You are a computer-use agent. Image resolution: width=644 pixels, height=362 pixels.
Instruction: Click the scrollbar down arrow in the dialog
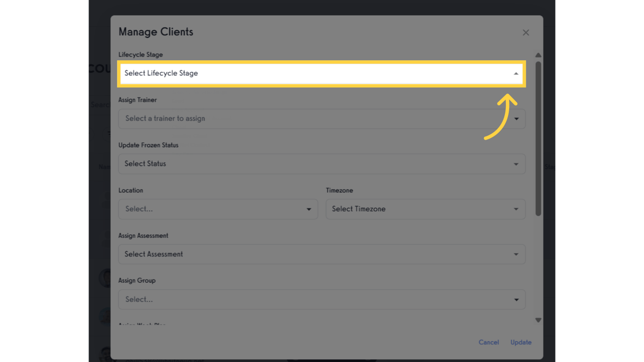pyautogui.click(x=538, y=320)
